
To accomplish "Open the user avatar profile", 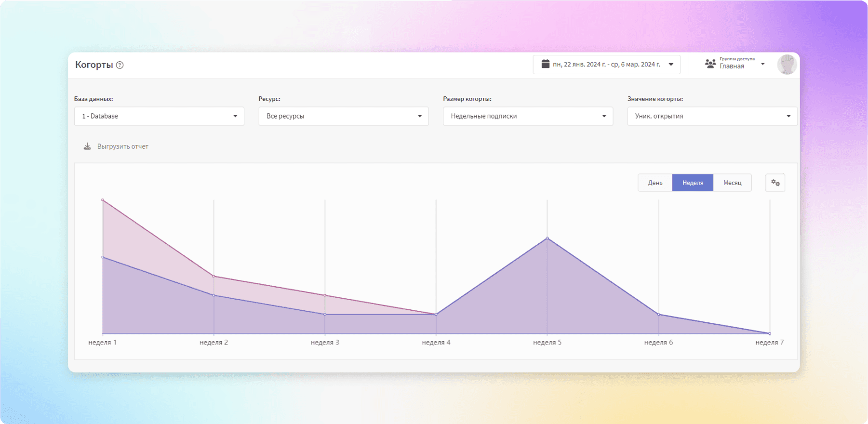I will [x=787, y=64].
